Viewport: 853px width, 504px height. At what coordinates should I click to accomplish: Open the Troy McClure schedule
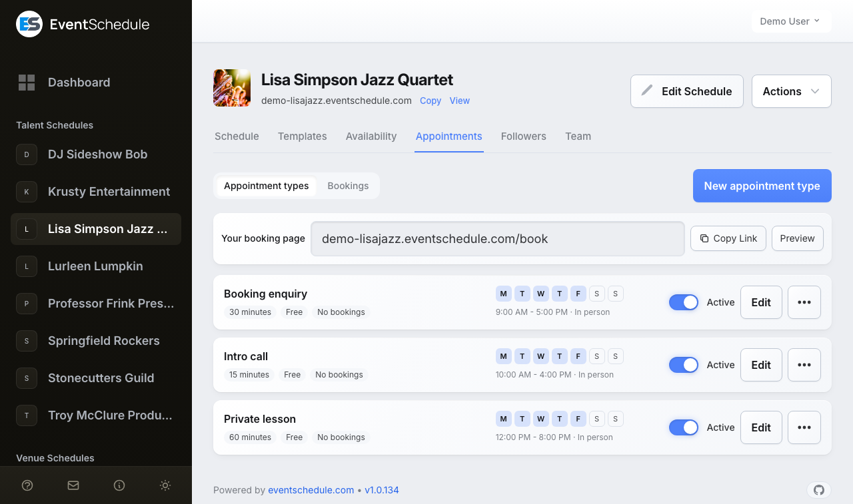96,415
